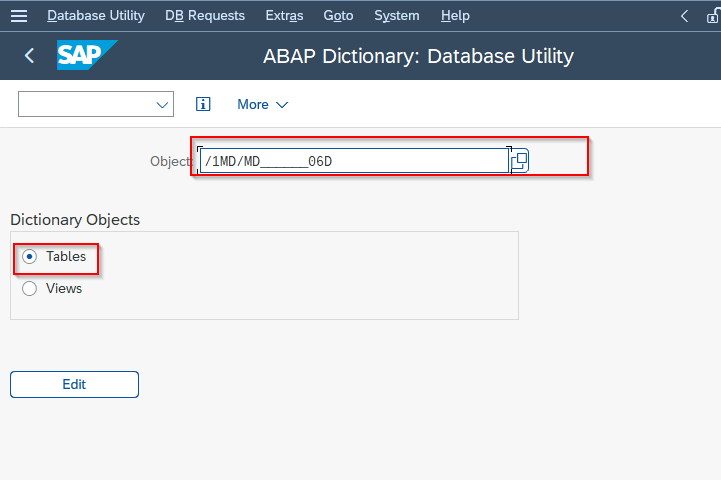Open the DB Requests menu
Image resolution: width=721 pixels, height=480 pixels.
point(205,16)
